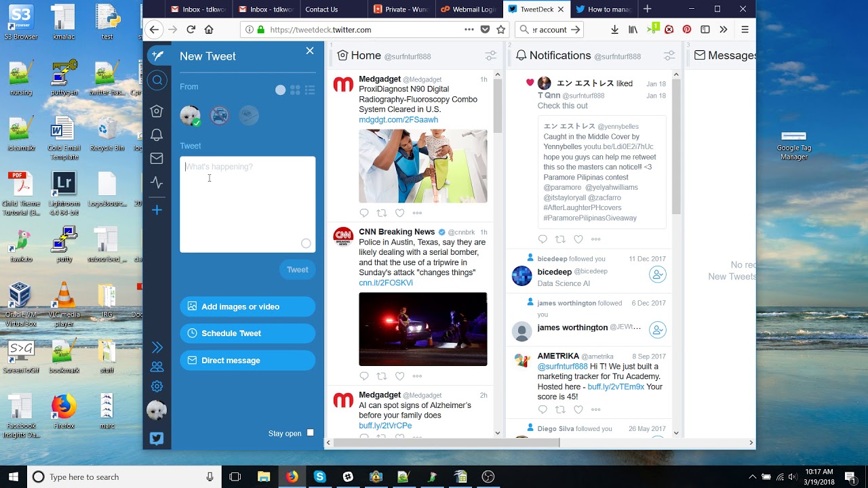
Task: Jump to Notifications via sidebar bell icon
Action: click(x=157, y=135)
